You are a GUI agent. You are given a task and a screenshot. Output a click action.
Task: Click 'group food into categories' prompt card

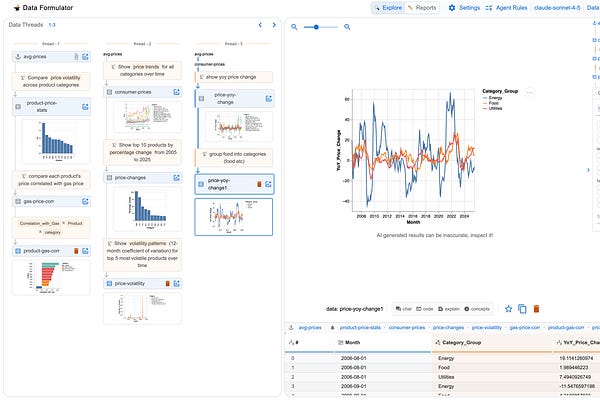[234, 158]
